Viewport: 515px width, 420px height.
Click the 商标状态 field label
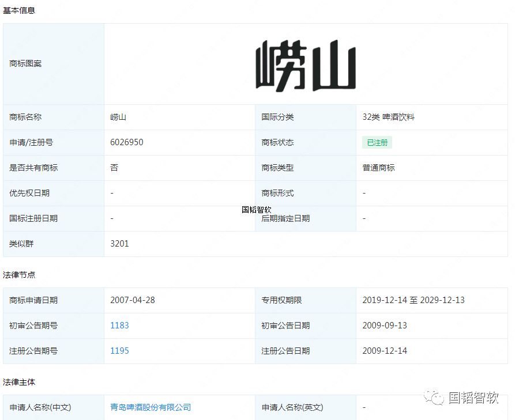coord(277,142)
